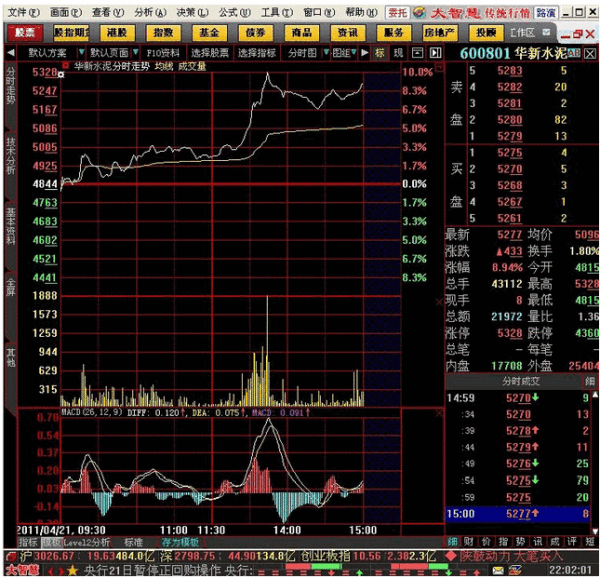This screenshot has height=578, width=600.
Task: Click the small window icon next to 现
Action: [x=416, y=51]
